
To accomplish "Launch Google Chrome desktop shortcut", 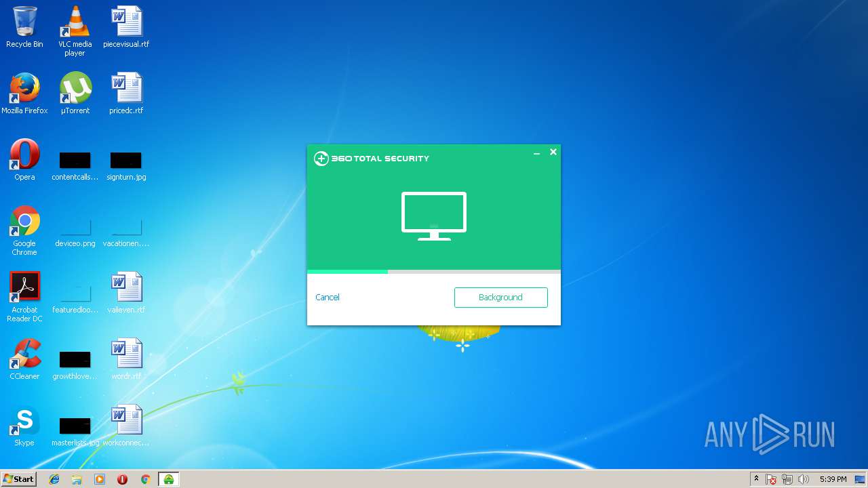I will (24, 230).
